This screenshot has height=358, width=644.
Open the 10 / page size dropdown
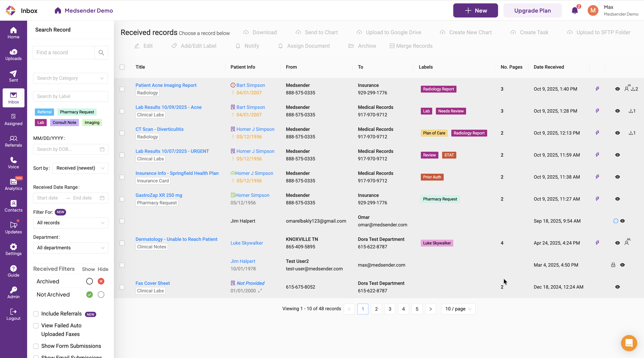(458, 309)
